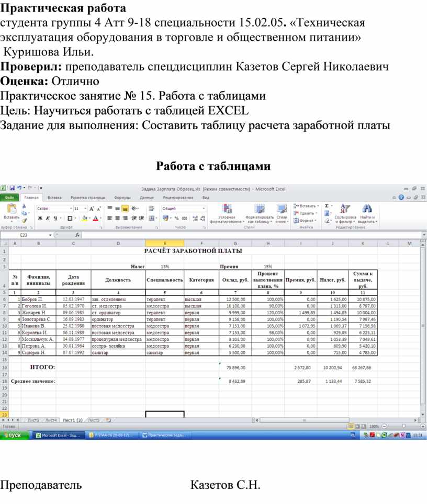
Task: Toggle the highlighted bottom vertical alignment button
Action: tap(125, 208)
